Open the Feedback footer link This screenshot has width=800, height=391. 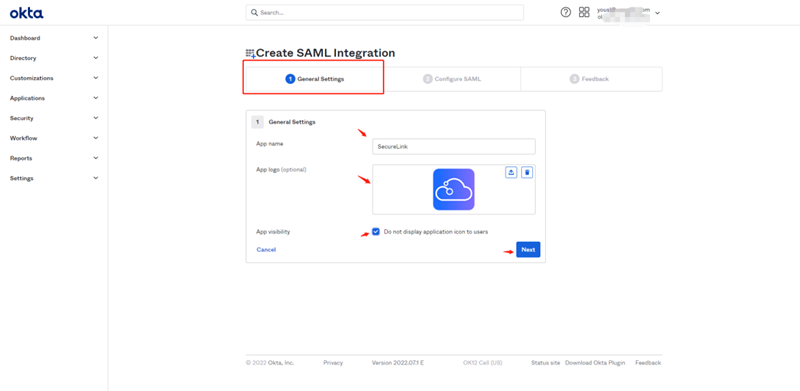[x=648, y=363]
